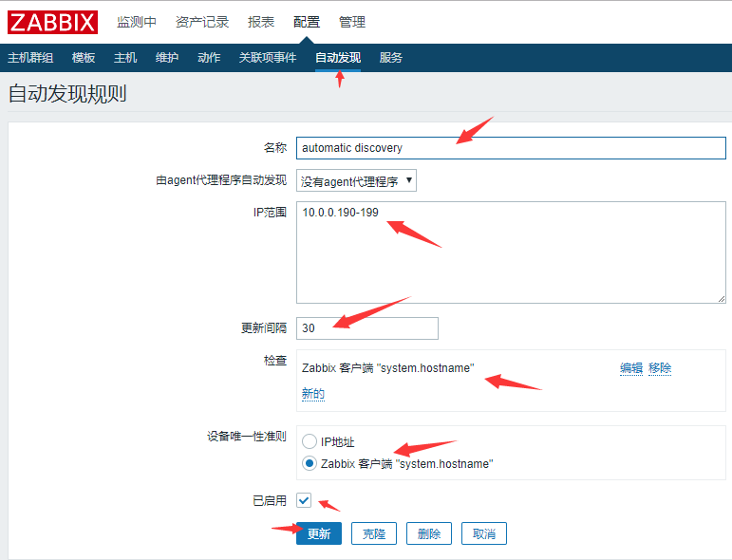
Task: Click the ZABBIX logo
Action: (x=53, y=23)
